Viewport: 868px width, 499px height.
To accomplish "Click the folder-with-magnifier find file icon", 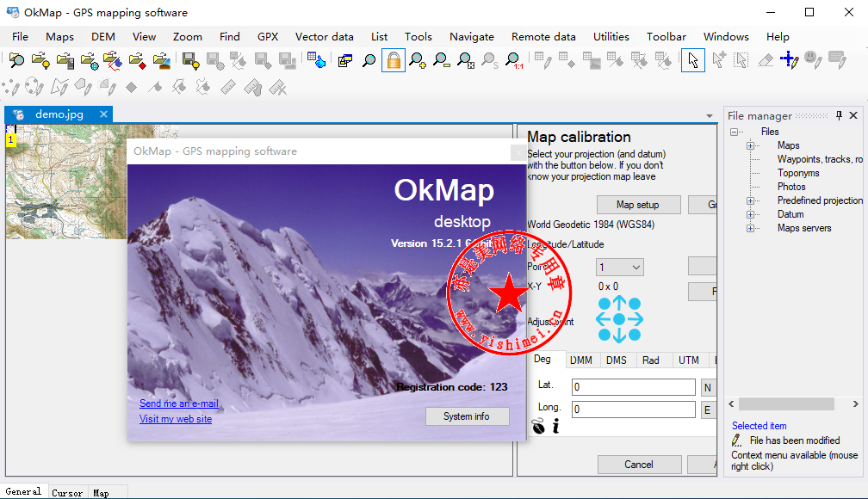I will pyautogui.click(x=16, y=60).
